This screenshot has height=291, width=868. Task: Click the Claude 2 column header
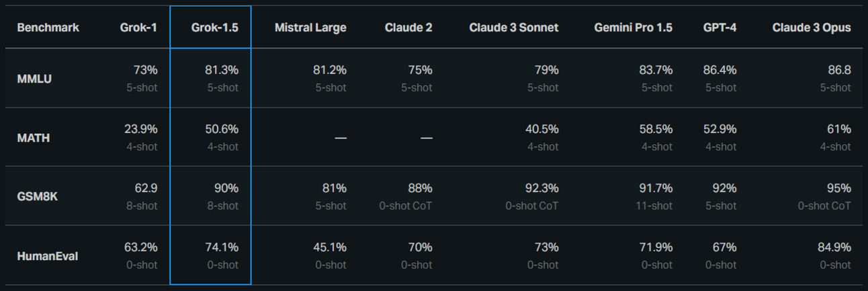[x=408, y=28]
